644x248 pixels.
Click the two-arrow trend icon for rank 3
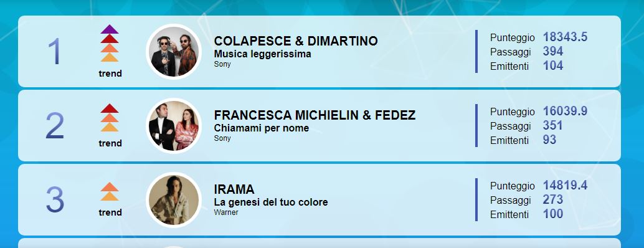110,192
